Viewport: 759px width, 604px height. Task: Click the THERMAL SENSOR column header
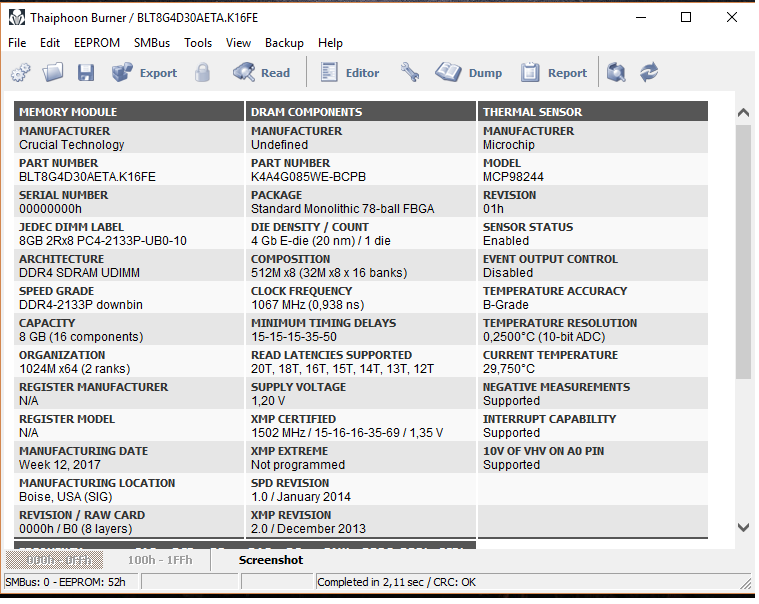click(x=592, y=112)
